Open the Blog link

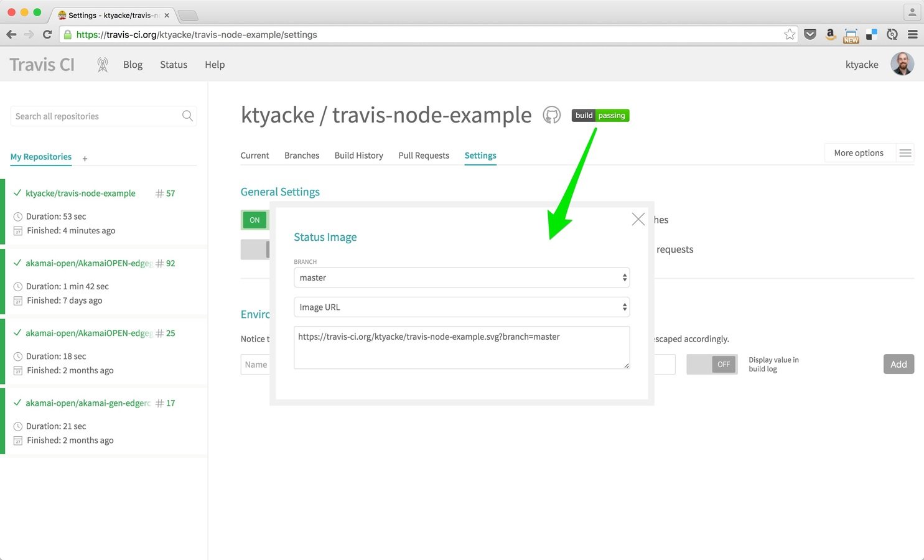133,65
